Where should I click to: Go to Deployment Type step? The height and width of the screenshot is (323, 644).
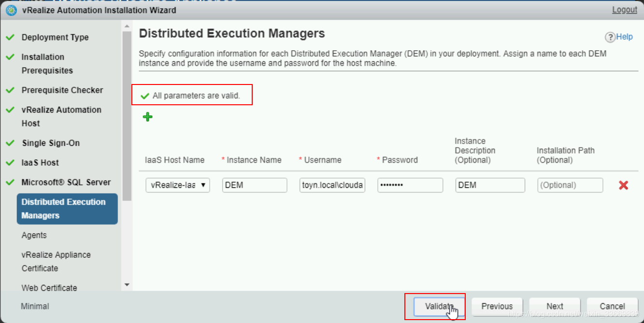[55, 37]
